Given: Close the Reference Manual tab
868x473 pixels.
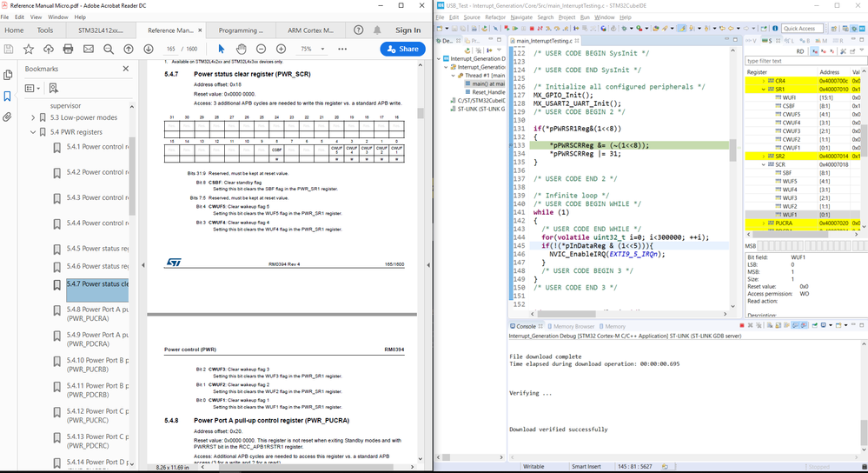Looking at the screenshot, I should 200,30.
